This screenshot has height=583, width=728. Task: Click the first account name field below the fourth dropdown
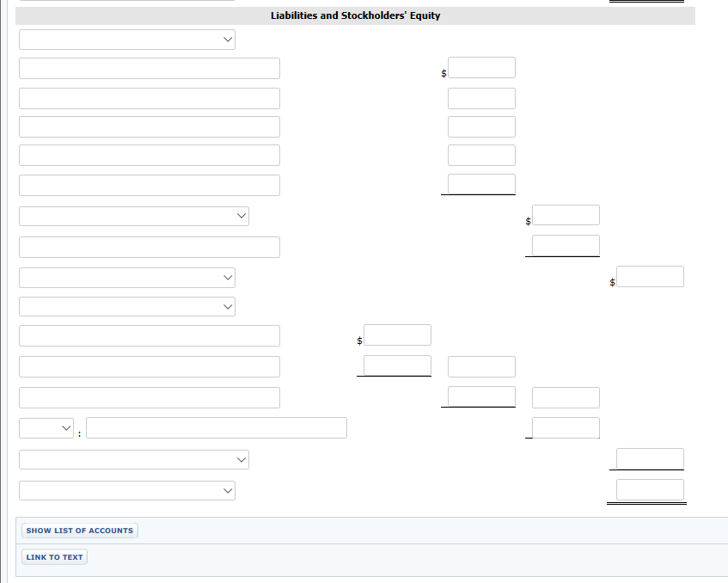[x=150, y=336]
